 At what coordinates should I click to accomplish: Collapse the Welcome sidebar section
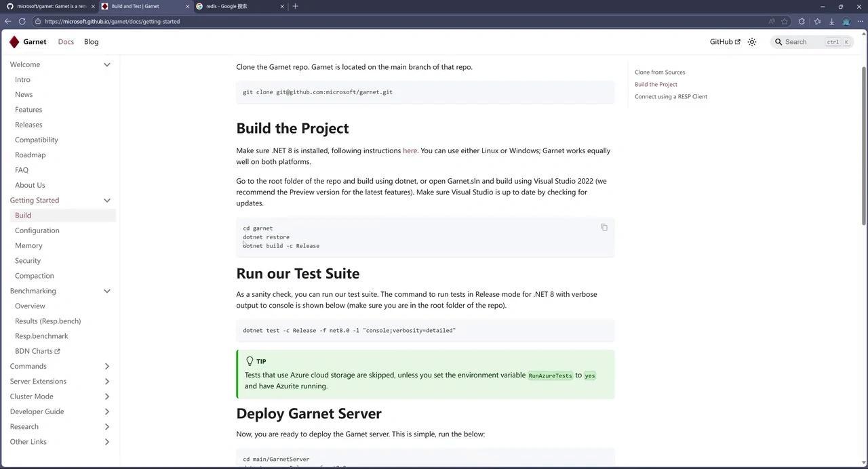(x=106, y=65)
